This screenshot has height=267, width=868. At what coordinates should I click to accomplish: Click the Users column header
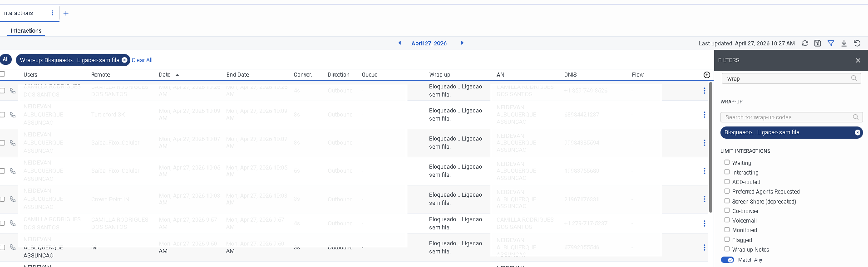click(30, 75)
